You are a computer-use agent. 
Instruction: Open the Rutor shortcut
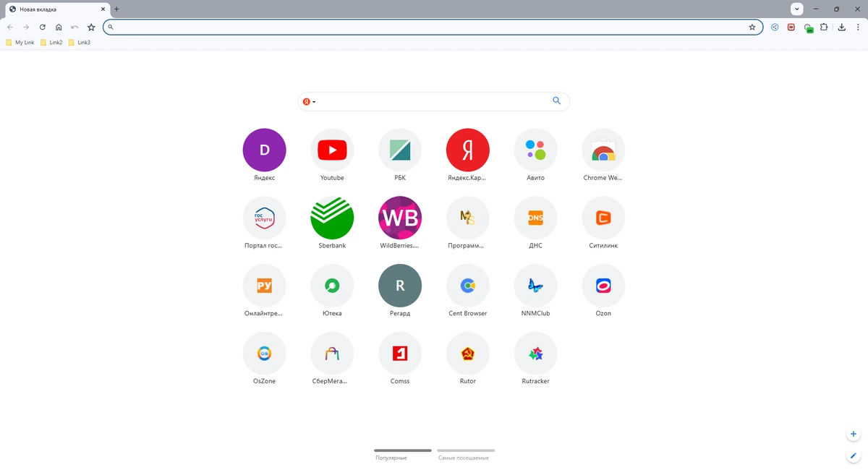pyautogui.click(x=468, y=354)
